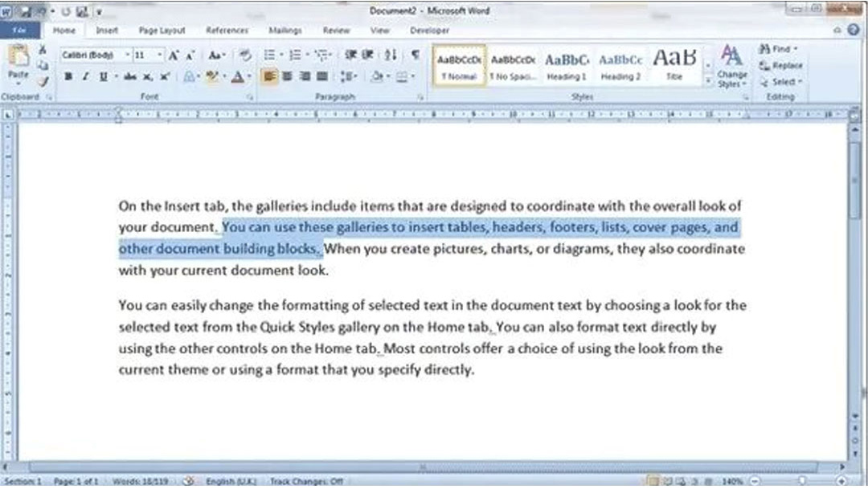Click the Replace button in Editing group
Screen dimensions: 868x489
tap(784, 66)
